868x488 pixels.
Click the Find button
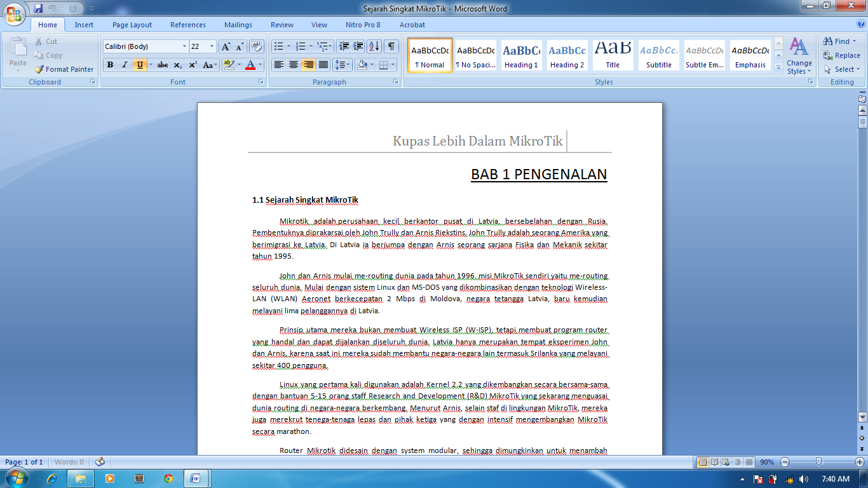pos(841,41)
